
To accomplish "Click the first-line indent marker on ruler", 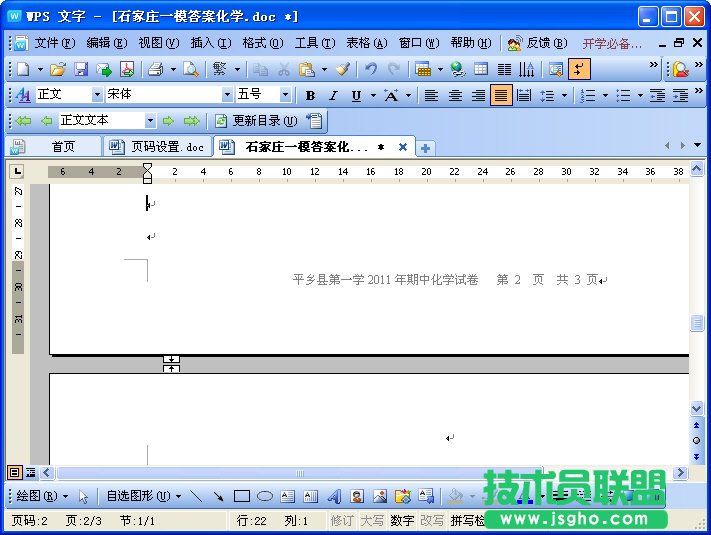I will (x=147, y=167).
